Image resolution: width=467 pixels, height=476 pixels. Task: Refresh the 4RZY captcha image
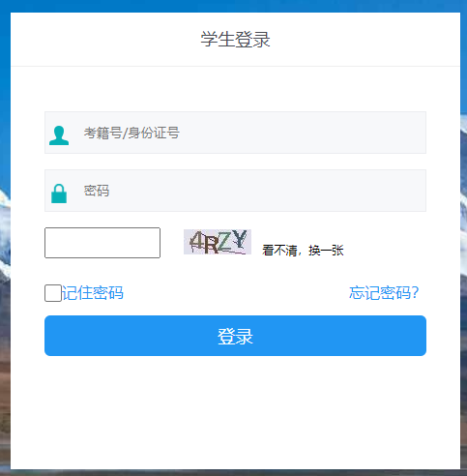[x=218, y=242]
